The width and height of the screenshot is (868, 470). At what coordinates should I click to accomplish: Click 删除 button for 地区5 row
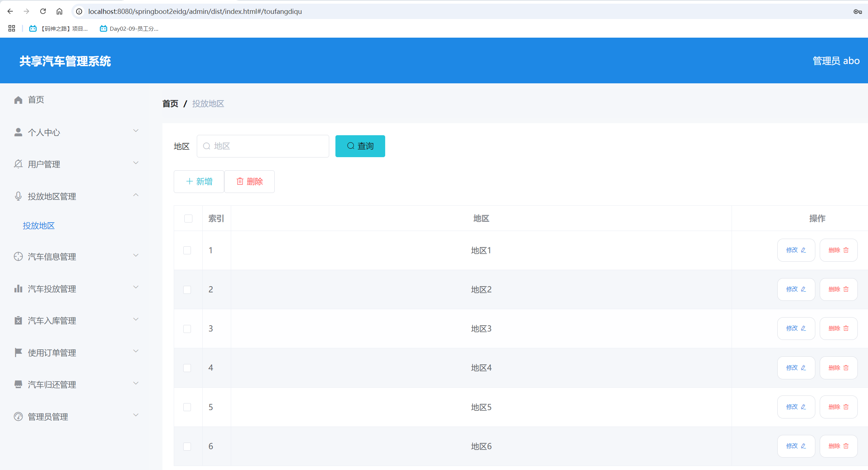838,407
